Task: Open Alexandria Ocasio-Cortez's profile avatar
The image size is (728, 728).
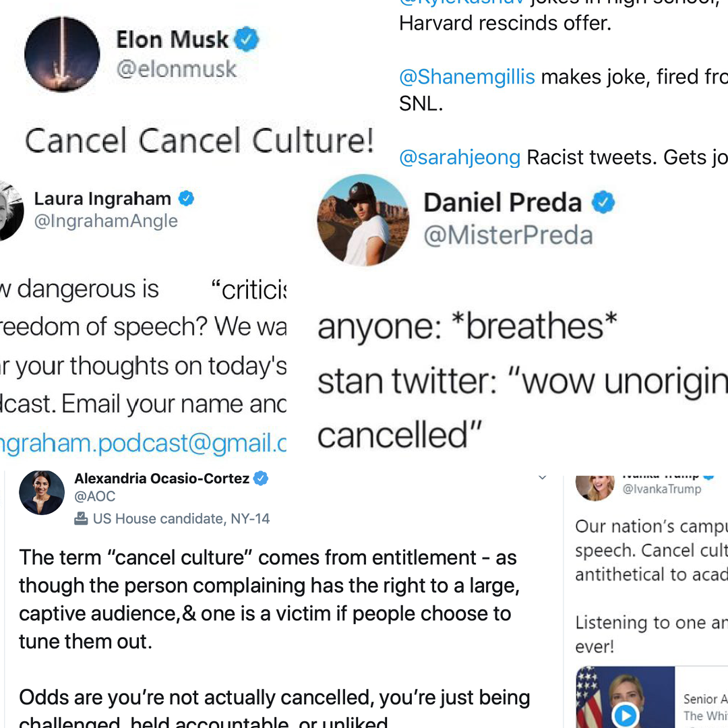Action: tap(42, 493)
